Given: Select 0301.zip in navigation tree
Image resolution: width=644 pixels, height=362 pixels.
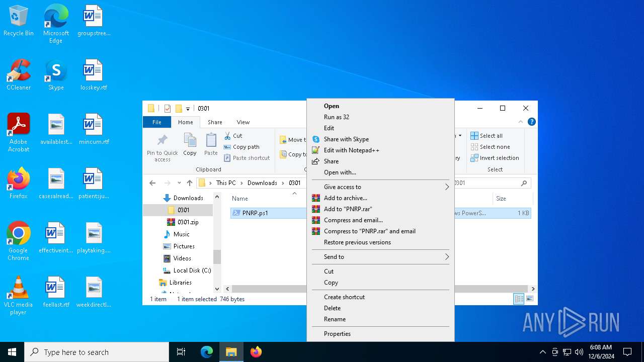Looking at the screenshot, I should pos(188,222).
